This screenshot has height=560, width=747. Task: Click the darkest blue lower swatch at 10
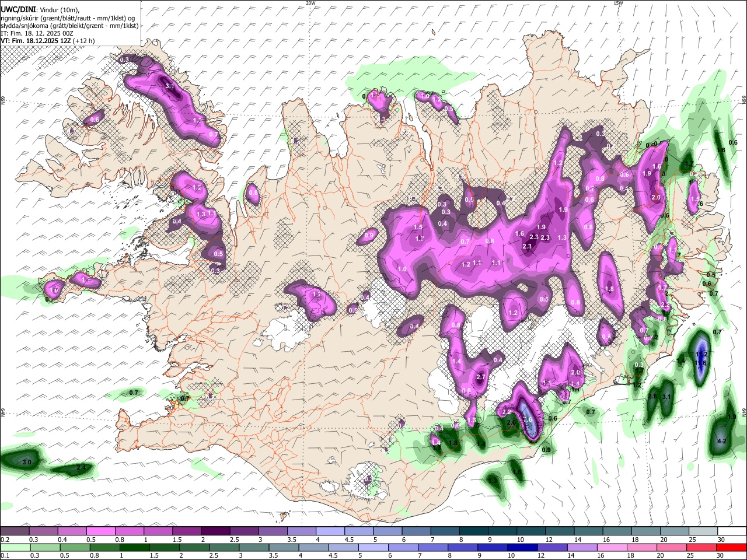(523, 548)
